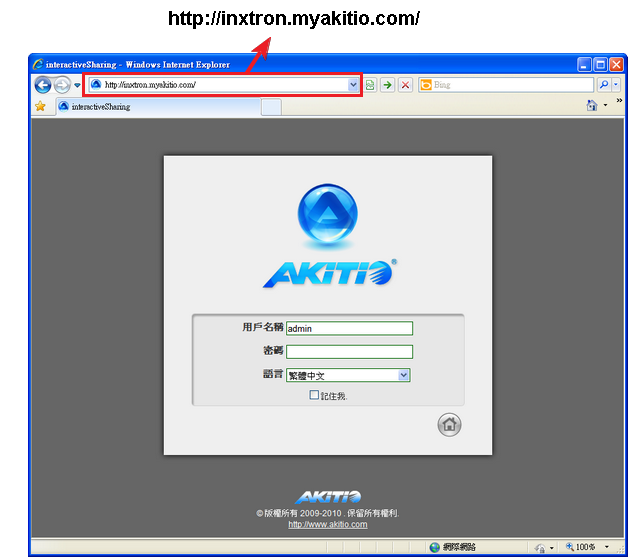
Task: Open the 100% zoom level dropdown
Action: coord(606,547)
